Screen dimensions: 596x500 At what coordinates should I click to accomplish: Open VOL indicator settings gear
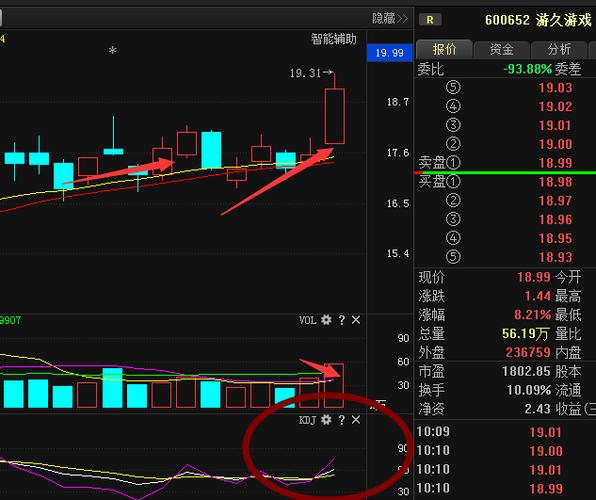[326, 320]
